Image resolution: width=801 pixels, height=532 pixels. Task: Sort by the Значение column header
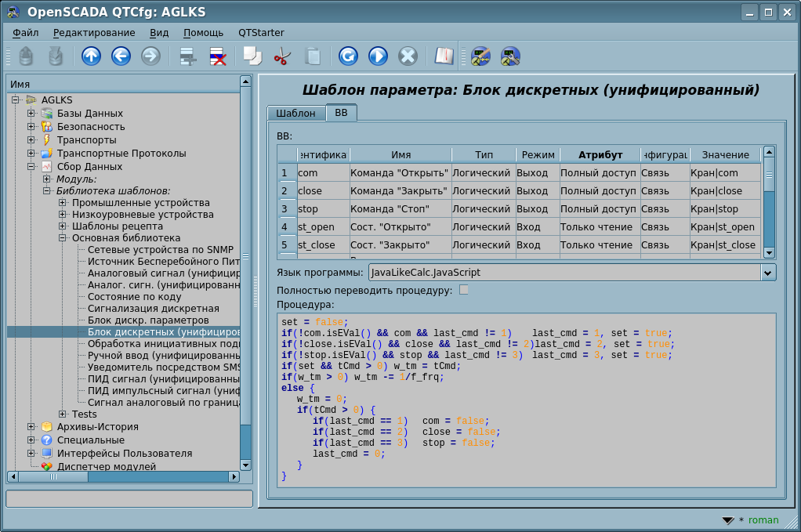[x=726, y=155]
